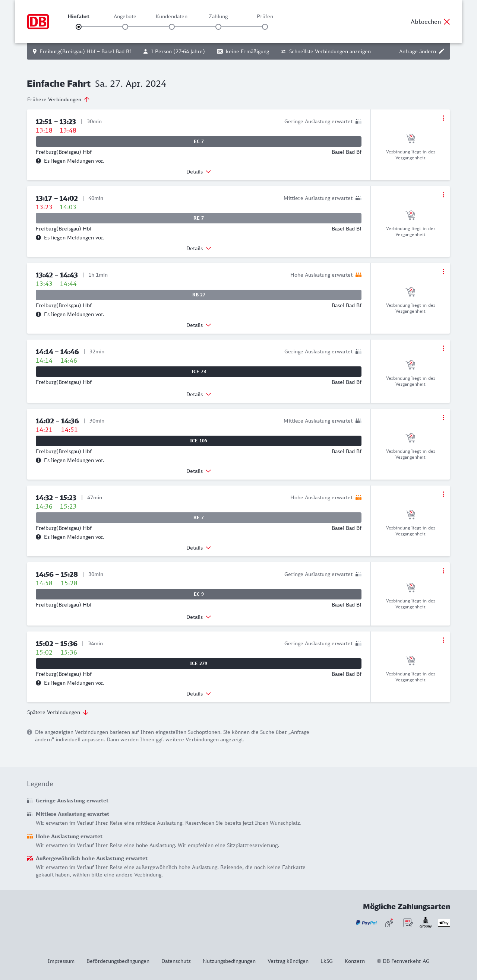Load Spätere Verbindungen

click(x=57, y=713)
